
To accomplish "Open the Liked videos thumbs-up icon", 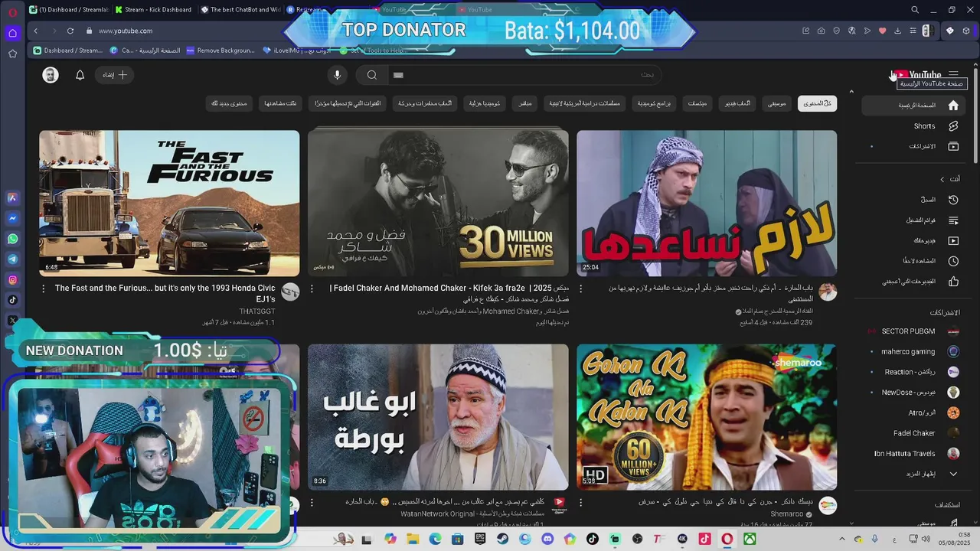I will [x=953, y=282].
